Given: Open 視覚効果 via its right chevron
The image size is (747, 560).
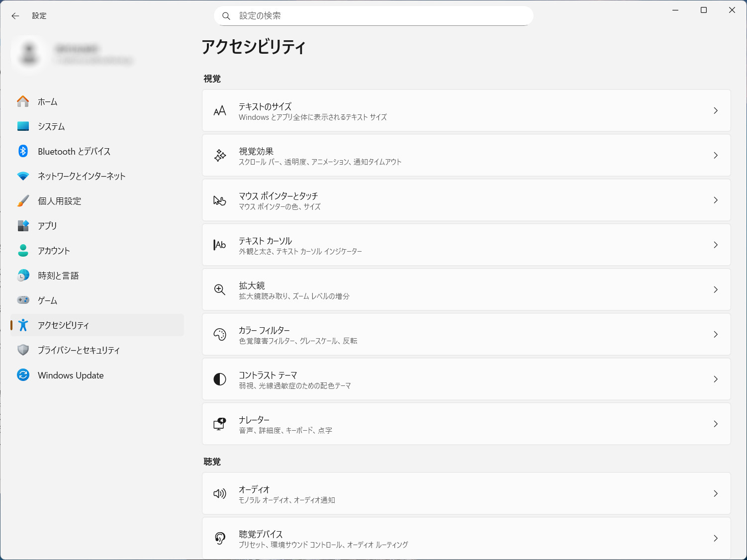Looking at the screenshot, I should pyautogui.click(x=716, y=155).
